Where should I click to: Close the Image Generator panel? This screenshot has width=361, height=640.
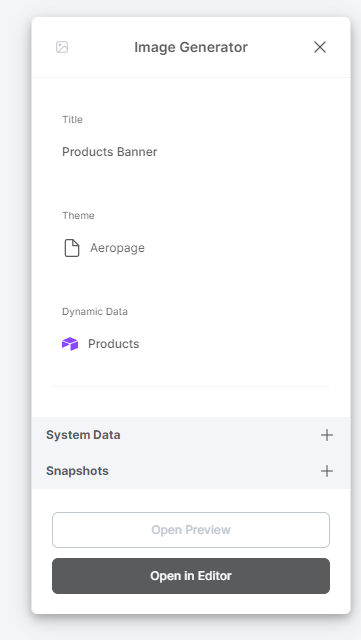coord(320,47)
